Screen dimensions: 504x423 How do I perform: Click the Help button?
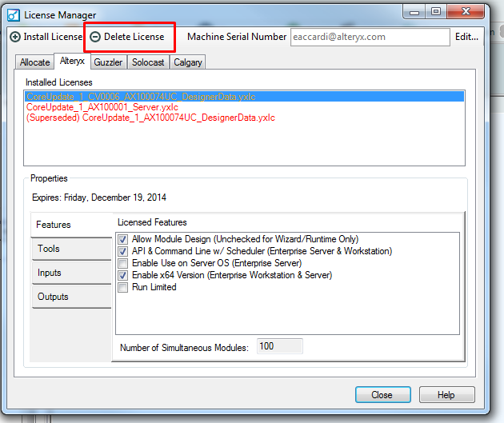point(446,395)
